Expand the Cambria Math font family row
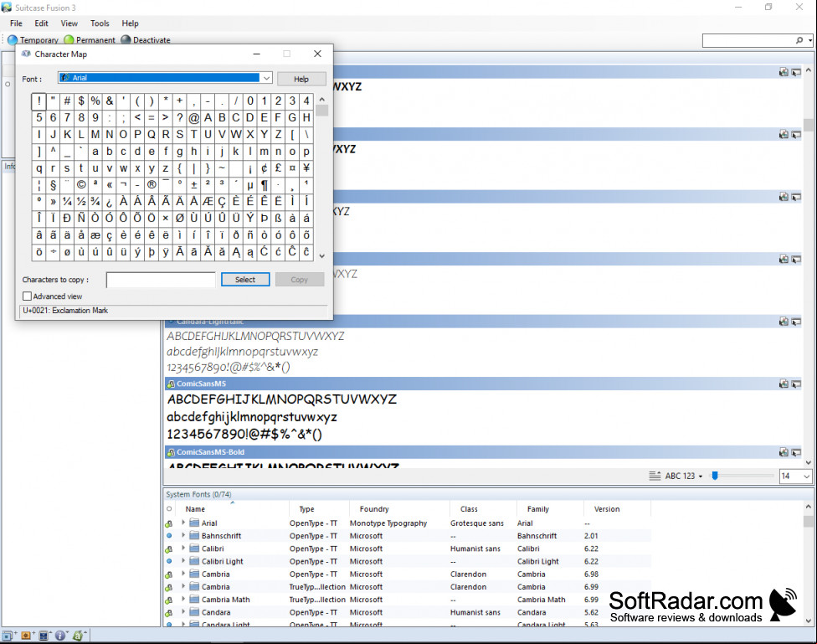This screenshot has height=644, width=817. pyautogui.click(x=183, y=600)
